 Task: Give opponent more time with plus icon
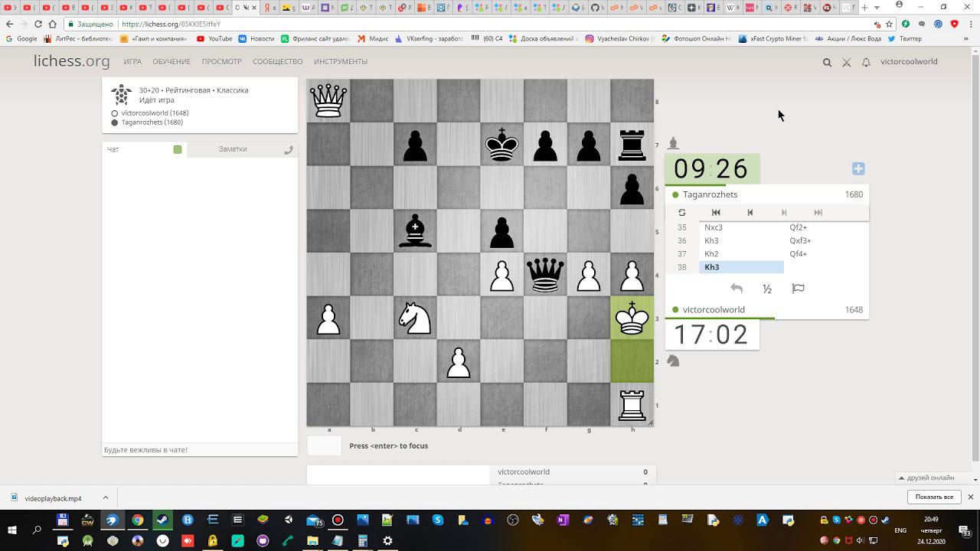(x=858, y=168)
